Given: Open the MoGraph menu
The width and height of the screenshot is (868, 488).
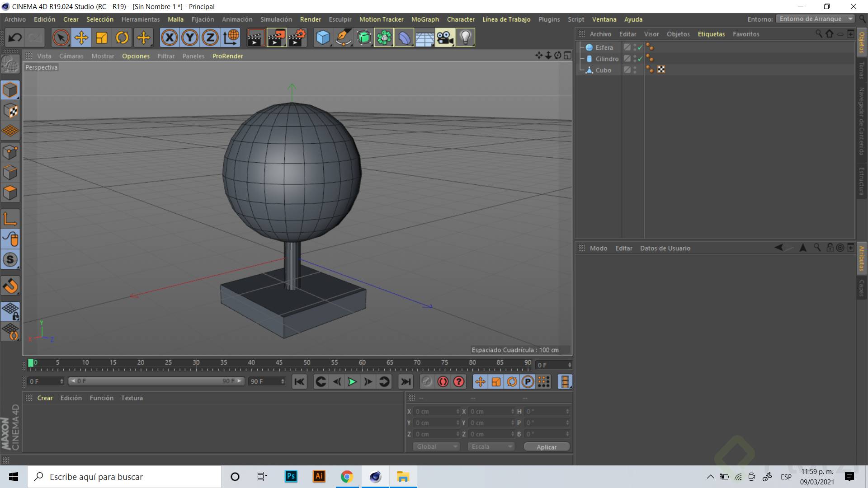Looking at the screenshot, I should (425, 19).
